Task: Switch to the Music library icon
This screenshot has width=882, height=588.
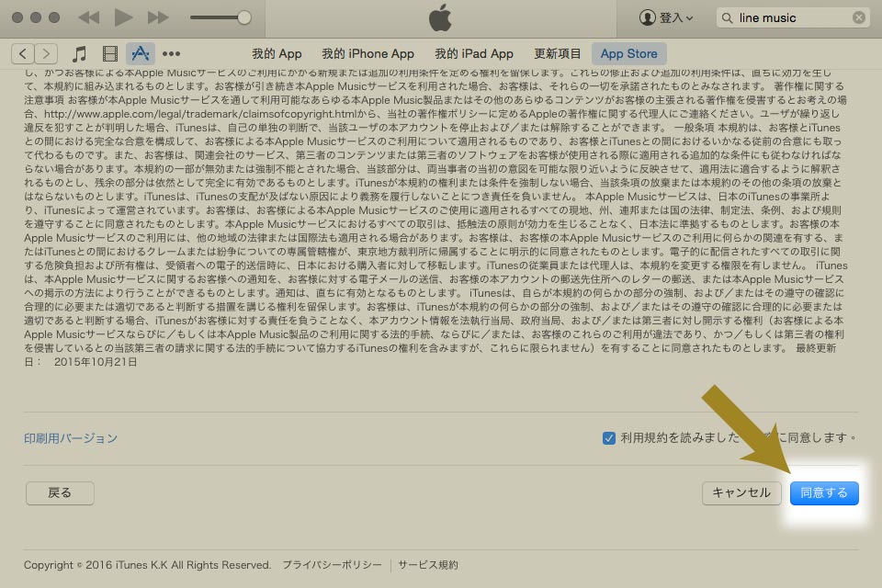Action: (79, 54)
